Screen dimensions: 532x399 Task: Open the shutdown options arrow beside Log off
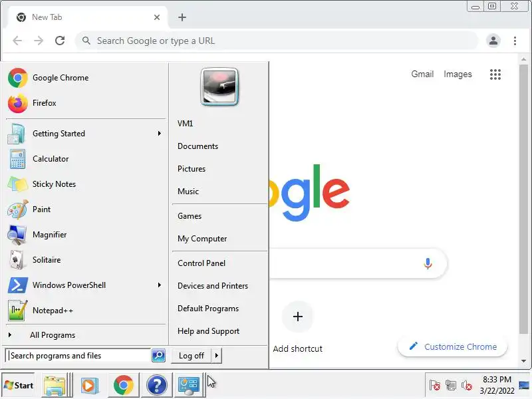(x=217, y=356)
